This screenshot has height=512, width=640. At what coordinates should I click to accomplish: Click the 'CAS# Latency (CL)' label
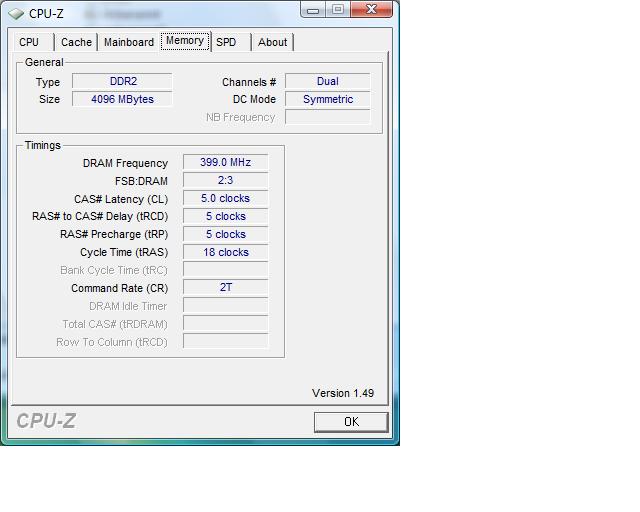click(x=121, y=199)
